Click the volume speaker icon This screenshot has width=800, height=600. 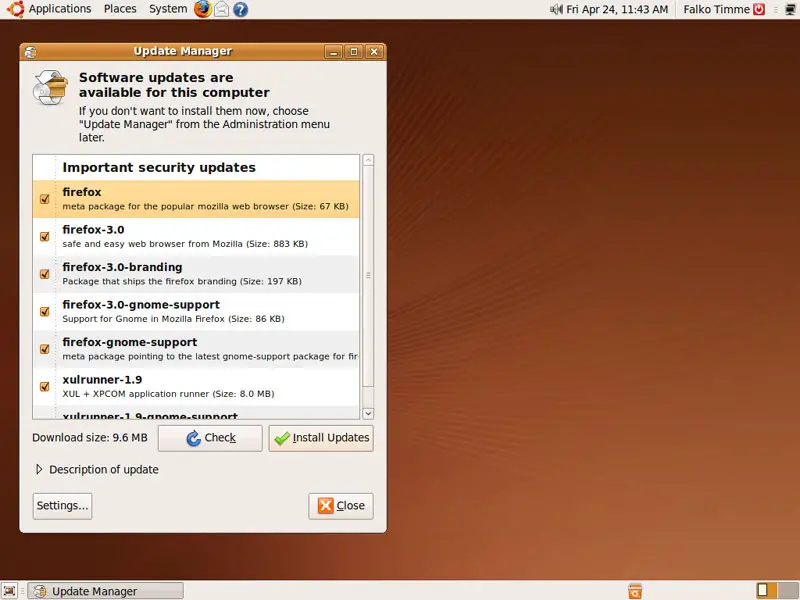click(556, 9)
